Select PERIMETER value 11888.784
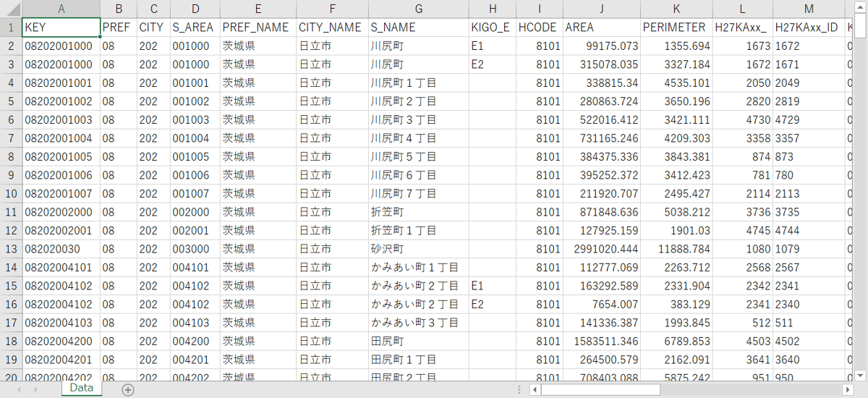This screenshot has width=868, height=398. 676,249
